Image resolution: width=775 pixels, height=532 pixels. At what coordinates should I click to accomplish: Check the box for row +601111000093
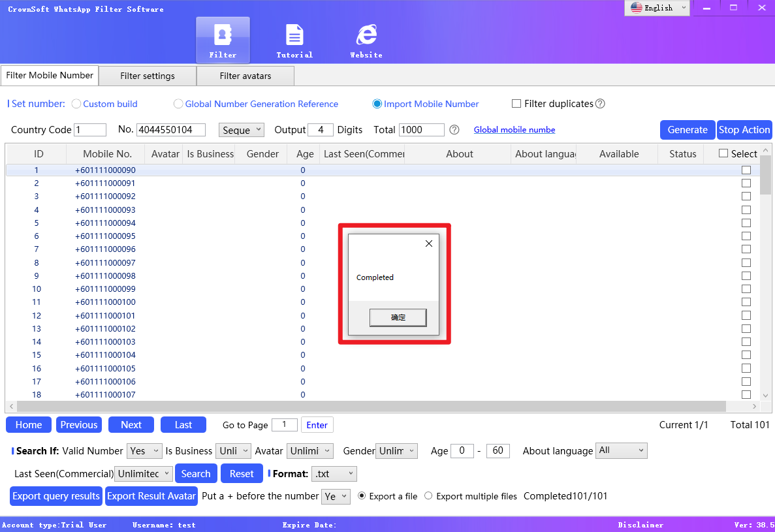coord(746,210)
